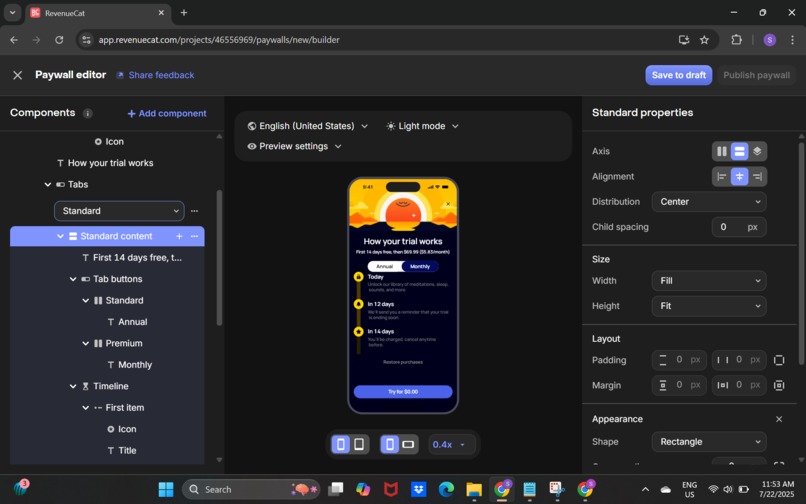Viewport: 806px width, 504px height.
Task: Click the Publish paywall button
Action: [756, 75]
